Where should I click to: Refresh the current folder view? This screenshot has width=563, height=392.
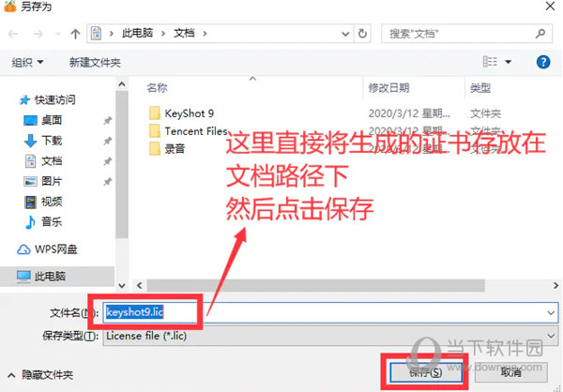(362, 34)
